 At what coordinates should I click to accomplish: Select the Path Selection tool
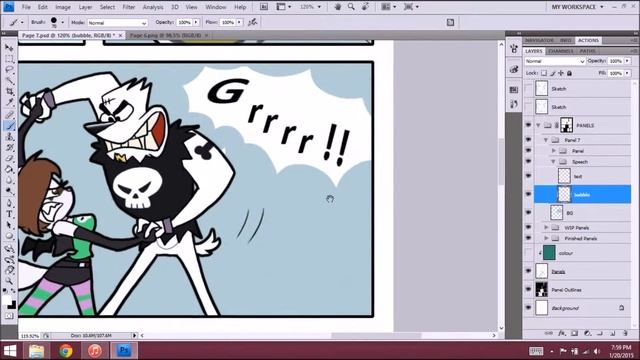(x=9, y=225)
